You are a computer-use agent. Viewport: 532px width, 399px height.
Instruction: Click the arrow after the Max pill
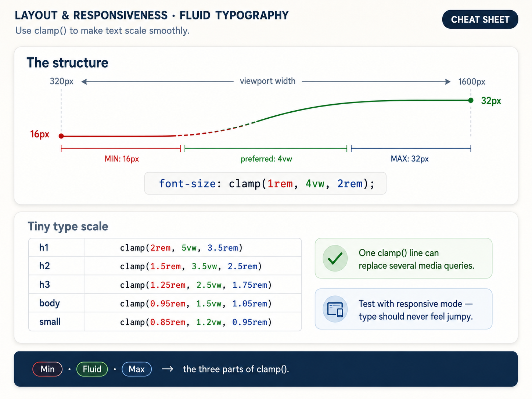click(168, 369)
